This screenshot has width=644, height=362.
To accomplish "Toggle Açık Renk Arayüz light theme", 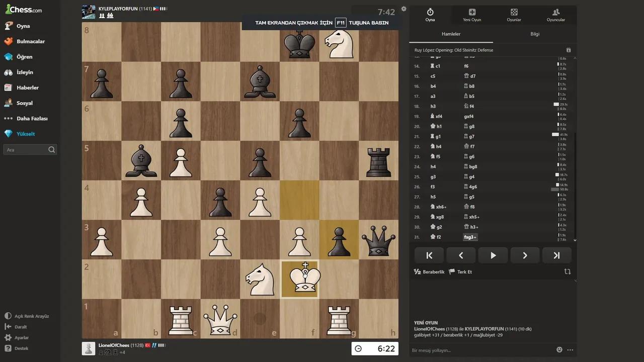I will (28, 316).
